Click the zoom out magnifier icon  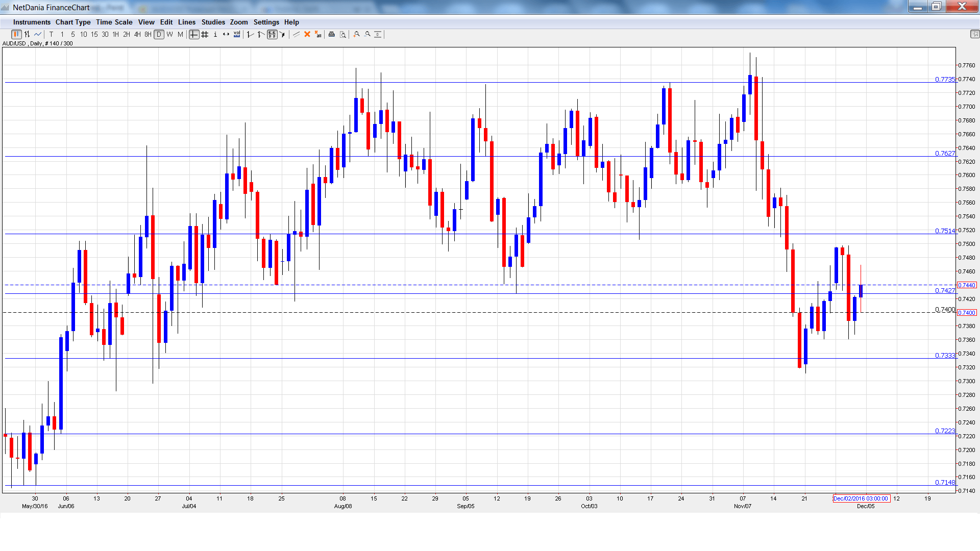click(x=367, y=34)
